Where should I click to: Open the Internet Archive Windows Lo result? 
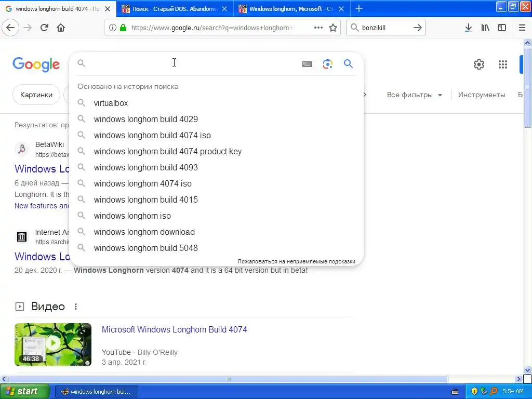click(x=42, y=257)
